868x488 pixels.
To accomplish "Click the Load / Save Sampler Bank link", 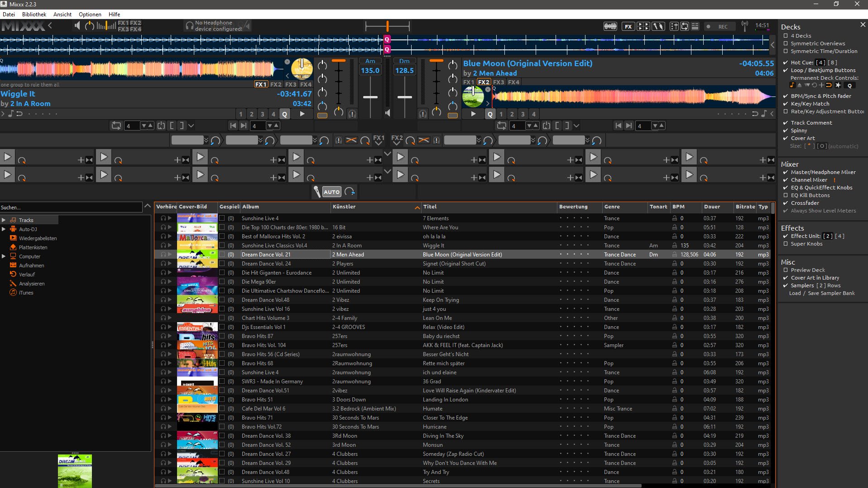I will coord(821,293).
